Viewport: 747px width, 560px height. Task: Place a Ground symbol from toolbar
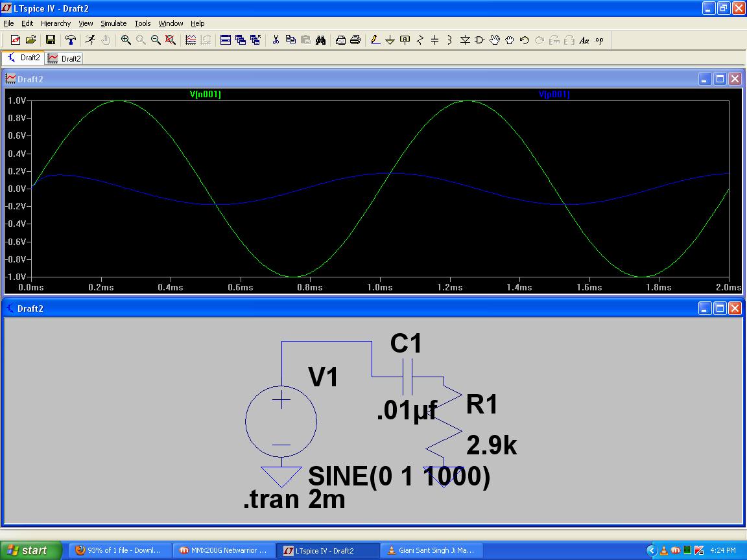click(390, 40)
